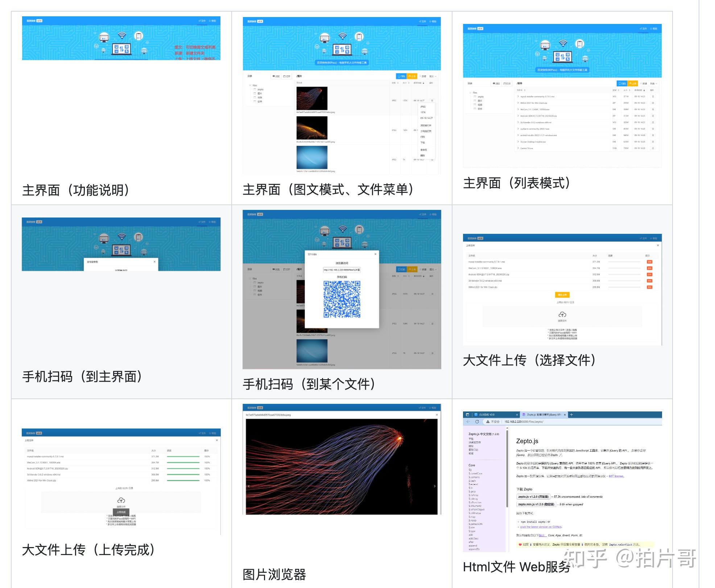Viewport: 715px width, 588px height.
Task: Click reload icon in Zepto browser screenshot
Action: click(x=477, y=422)
